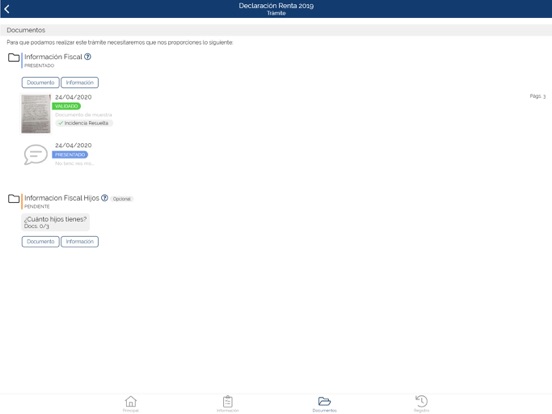
Task: Select the Documentos folder tab
Action: pyautogui.click(x=324, y=403)
